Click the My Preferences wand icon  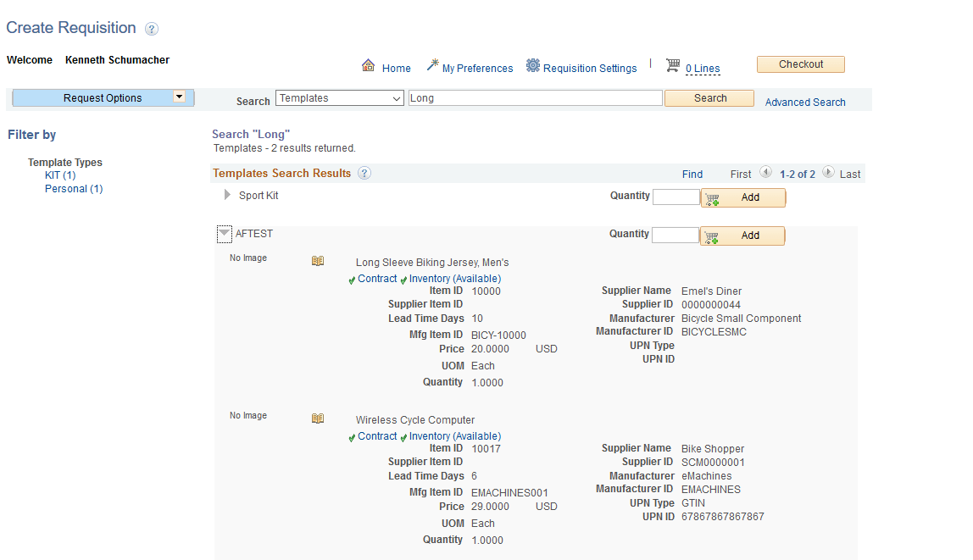click(x=432, y=64)
